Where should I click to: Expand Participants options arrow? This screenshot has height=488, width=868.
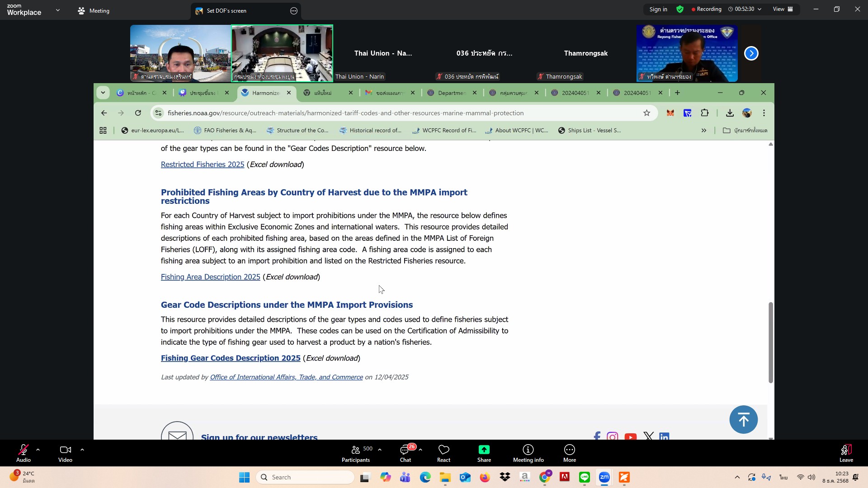tap(380, 450)
